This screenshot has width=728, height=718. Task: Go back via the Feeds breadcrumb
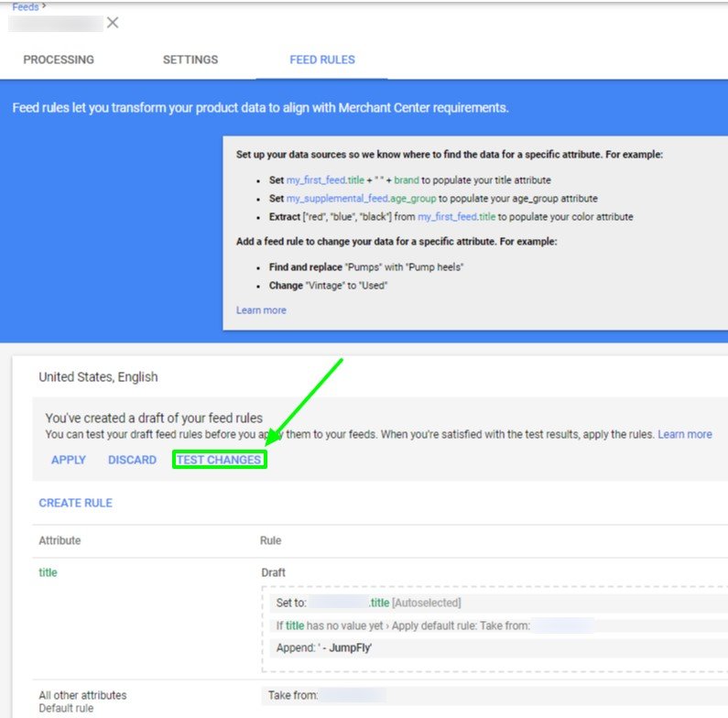point(26,6)
